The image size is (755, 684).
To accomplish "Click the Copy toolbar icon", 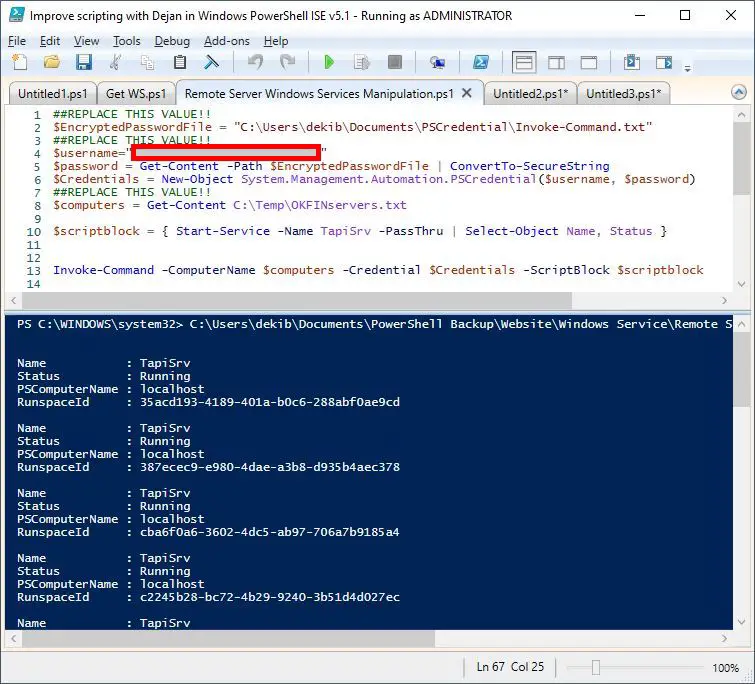I will coord(147,63).
